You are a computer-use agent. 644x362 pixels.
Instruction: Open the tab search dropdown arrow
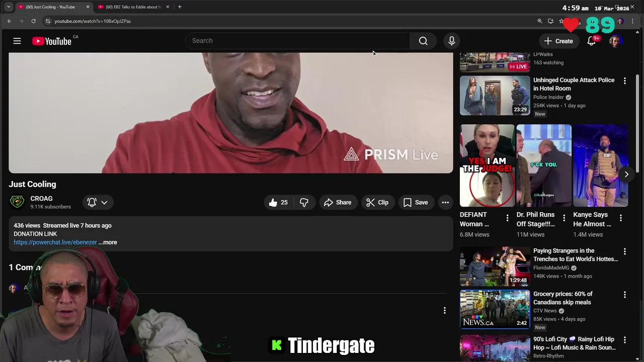pyautogui.click(x=8, y=7)
